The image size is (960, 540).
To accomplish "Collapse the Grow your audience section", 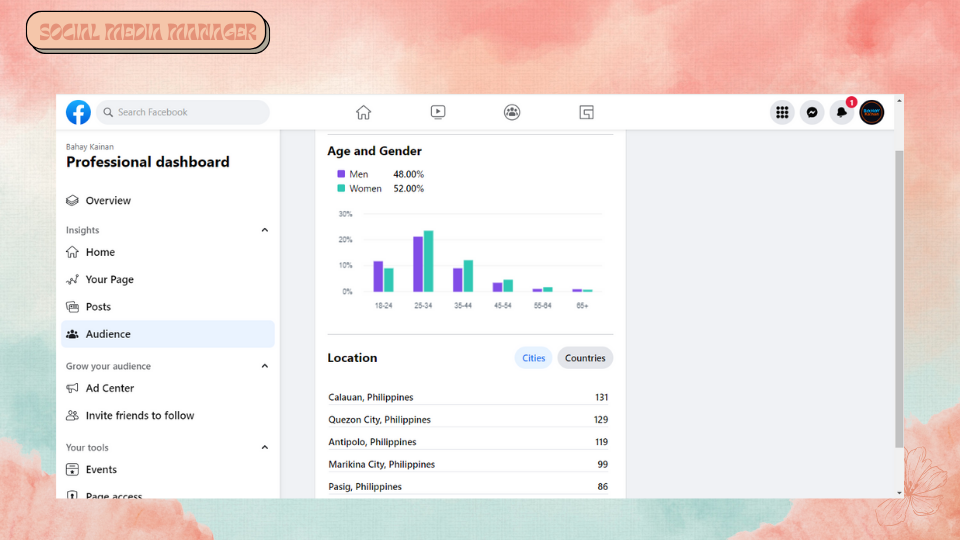I will (264, 366).
